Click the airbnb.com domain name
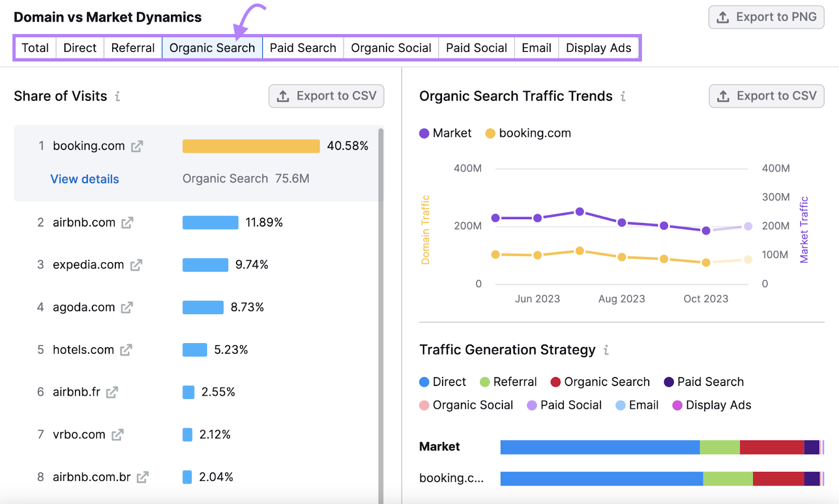The width and height of the screenshot is (839, 504). [x=84, y=222]
